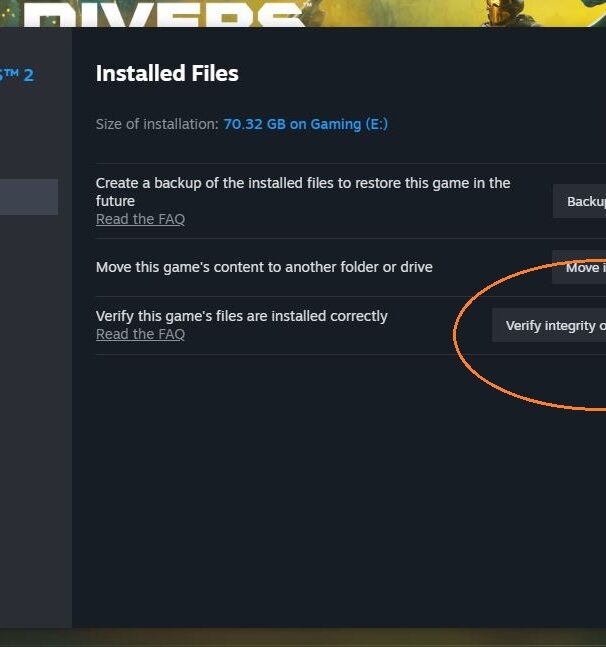Select the highlighted sidebar tab on the left
Image resolution: width=606 pixels, height=647 pixels.
pyautogui.click(x=29, y=197)
